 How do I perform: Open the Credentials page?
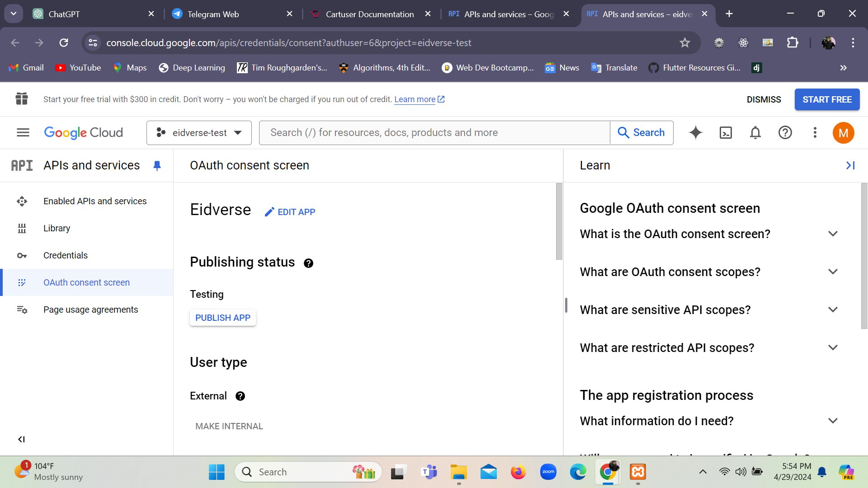(x=86, y=255)
